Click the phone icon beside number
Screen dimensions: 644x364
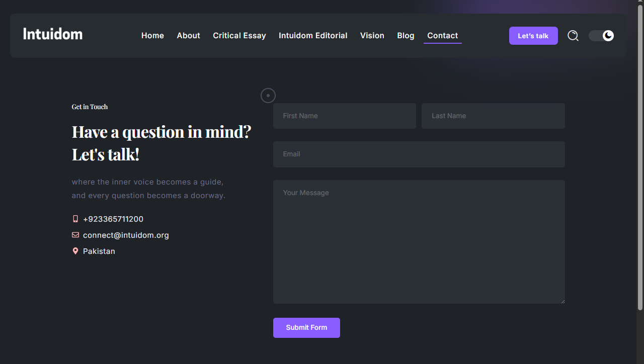75,219
